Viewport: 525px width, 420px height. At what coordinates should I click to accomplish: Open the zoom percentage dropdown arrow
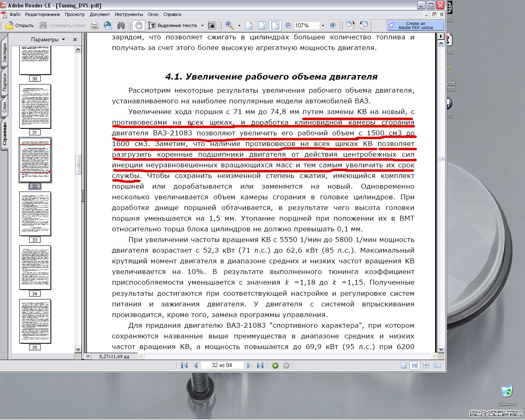pyautogui.click(x=323, y=25)
